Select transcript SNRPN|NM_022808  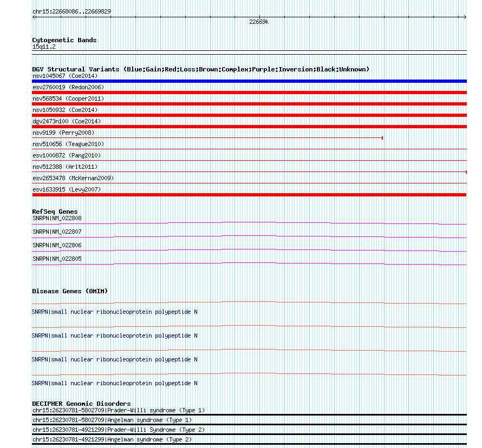(57, 219)
